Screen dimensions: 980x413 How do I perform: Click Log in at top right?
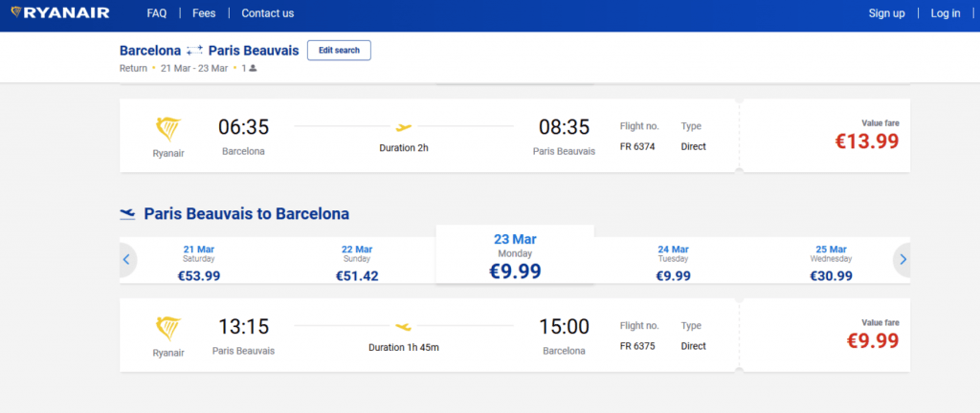coord(945,13)
